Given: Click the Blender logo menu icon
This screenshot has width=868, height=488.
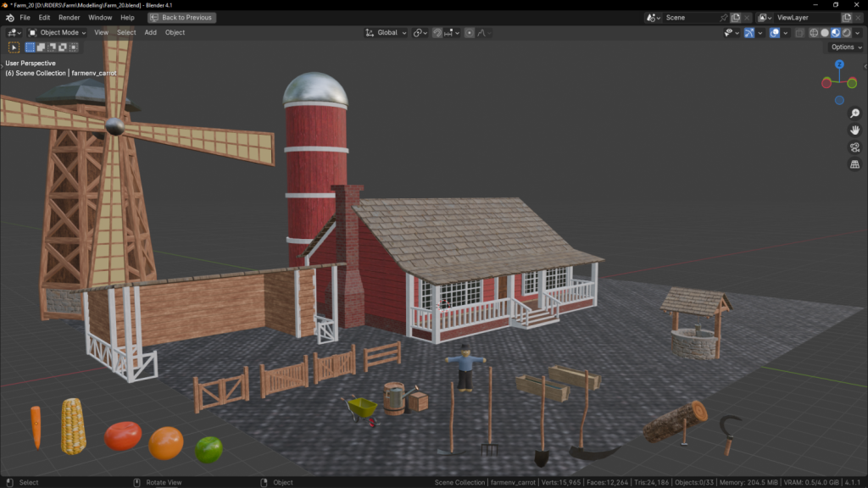Looking at the screenshot, I should point(10,18).
